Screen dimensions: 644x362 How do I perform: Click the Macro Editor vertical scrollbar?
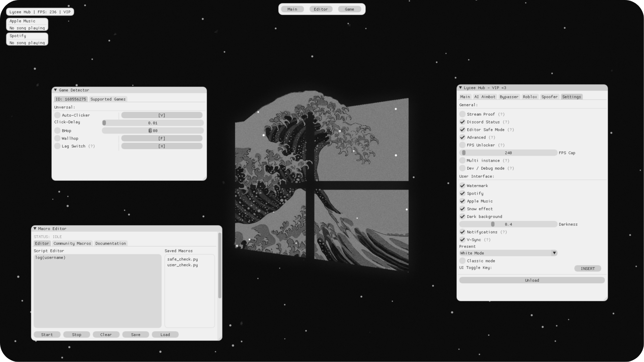pos(220,265)
